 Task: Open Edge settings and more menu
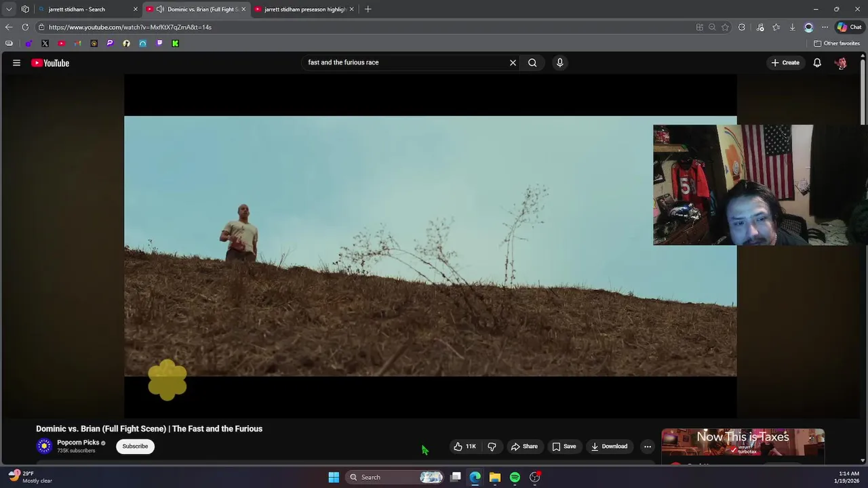coord(825,27)
